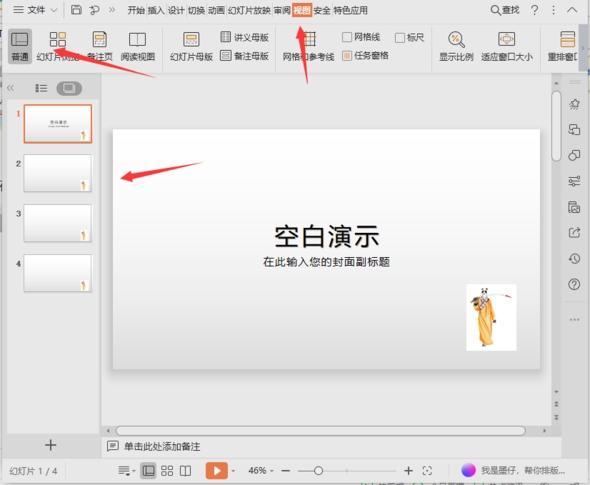The width and height of the screenshot is (590, 485).
Task: Open the slideshow play button dropdown arrow
Action: coord(233,471)
